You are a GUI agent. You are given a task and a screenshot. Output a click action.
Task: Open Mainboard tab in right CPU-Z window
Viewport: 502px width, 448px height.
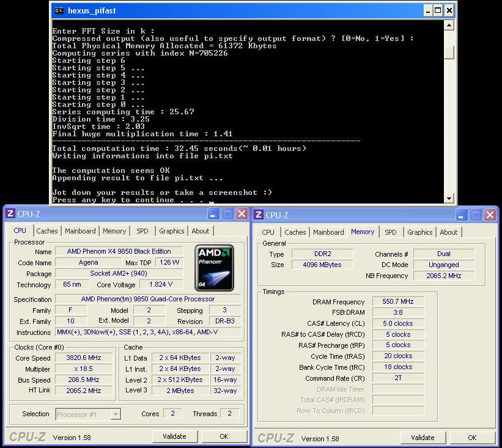coord(328,232)
